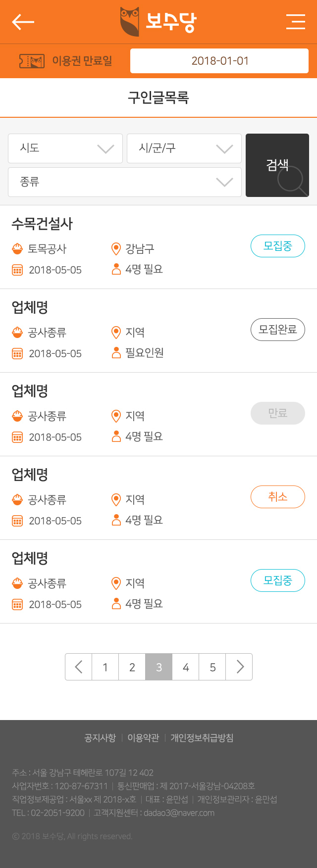This screenshot has width=317, height=868.
Task: Click the magnifier 검색 button
Action: point(277,165)
